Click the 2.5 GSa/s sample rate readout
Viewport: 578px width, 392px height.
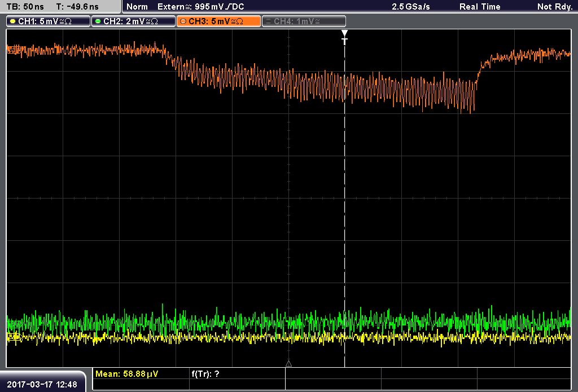click(x=411, y=7)
